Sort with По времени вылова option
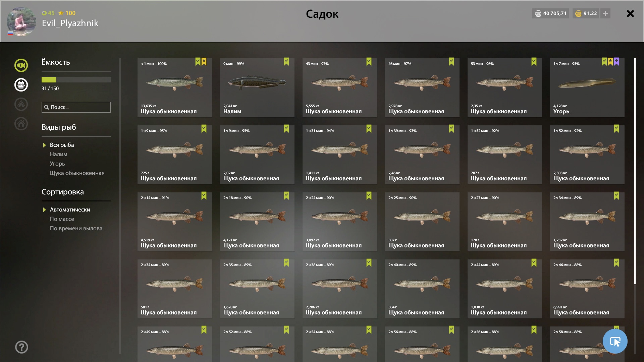 tap(76, 228)
